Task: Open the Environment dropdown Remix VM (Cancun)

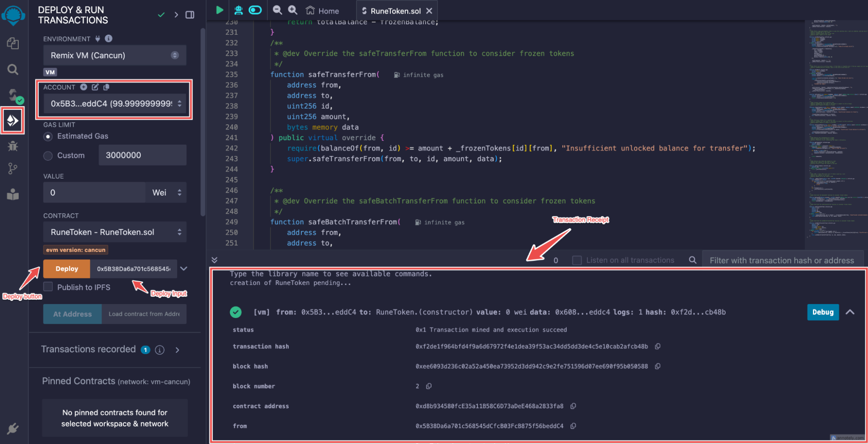Action: 115,55
